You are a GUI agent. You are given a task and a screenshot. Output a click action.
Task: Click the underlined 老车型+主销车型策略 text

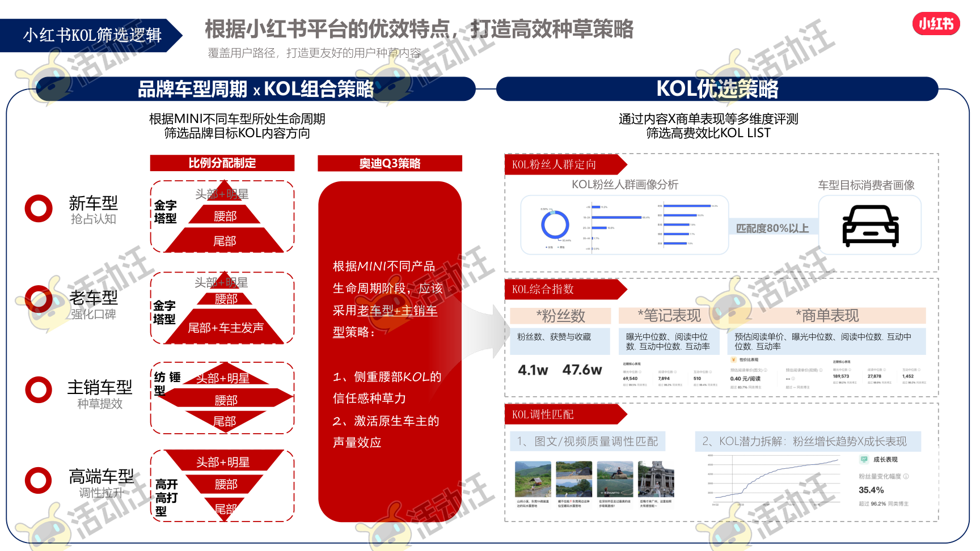[385, 321]
